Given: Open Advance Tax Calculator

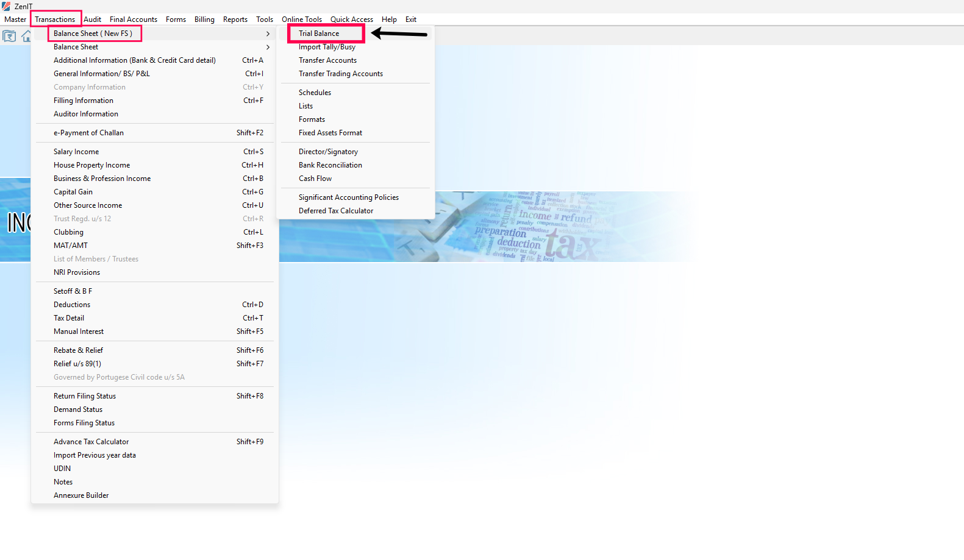Looking at the screenshot, I should [x=91, y=442].
